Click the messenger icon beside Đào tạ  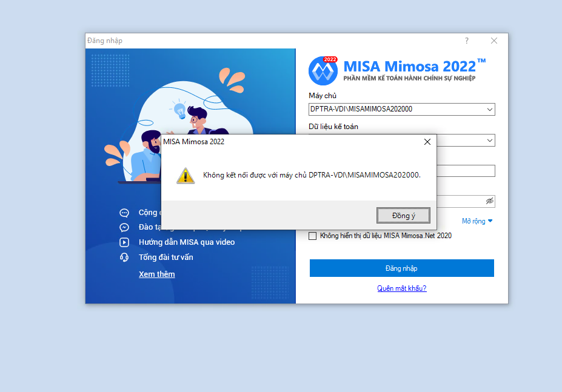(124, 228)
